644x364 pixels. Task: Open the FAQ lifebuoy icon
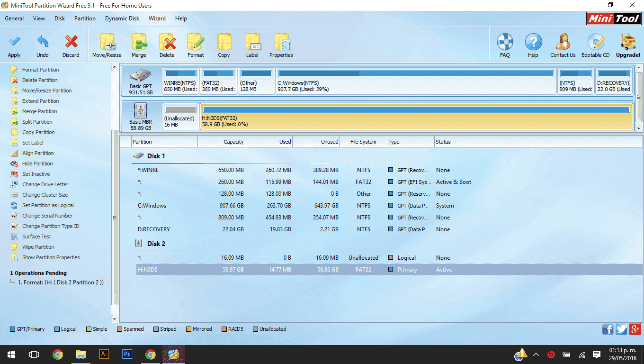point(505,46)
